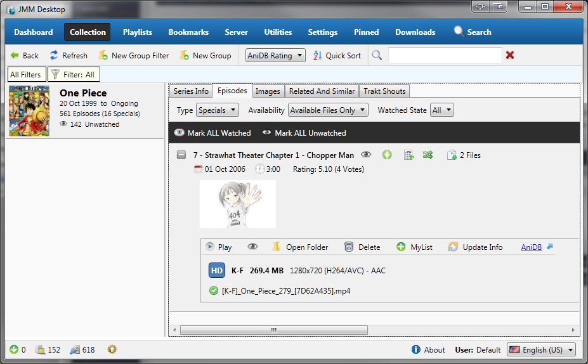Click the red X to clear search

510,55
